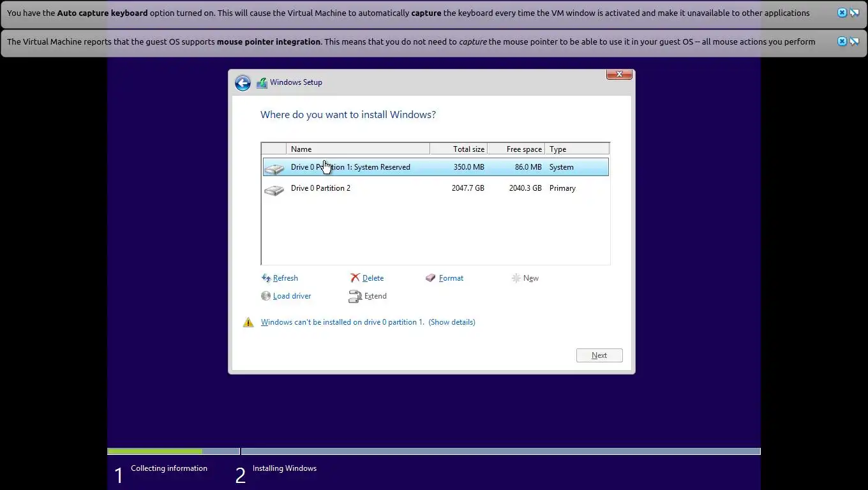
Task: Click the red X Delete icon
Action: (355, 278)
